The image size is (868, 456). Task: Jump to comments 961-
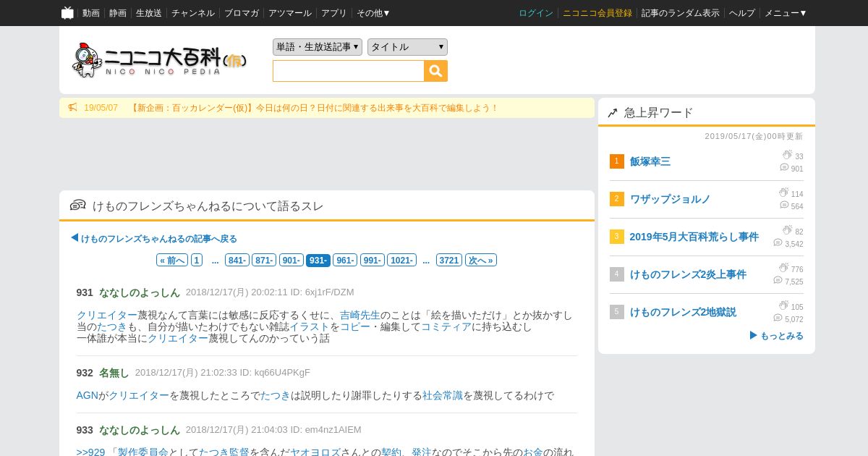click(x=345, y=260)
